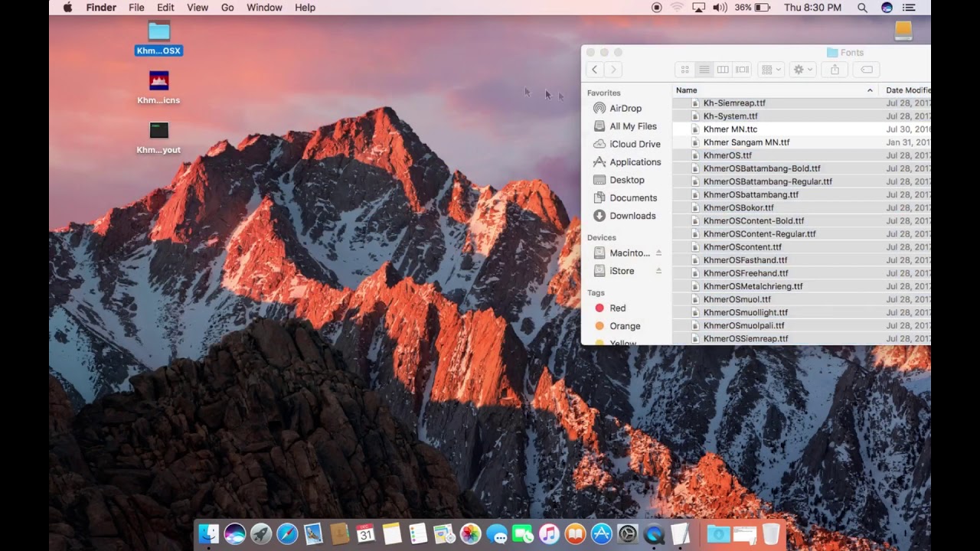Open the Finder menu in menu bar
The image size is (980, 551).
[101, 8]
